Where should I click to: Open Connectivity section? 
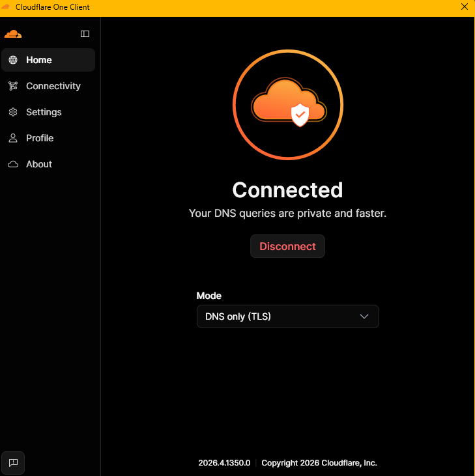click(x=48, y=86)
